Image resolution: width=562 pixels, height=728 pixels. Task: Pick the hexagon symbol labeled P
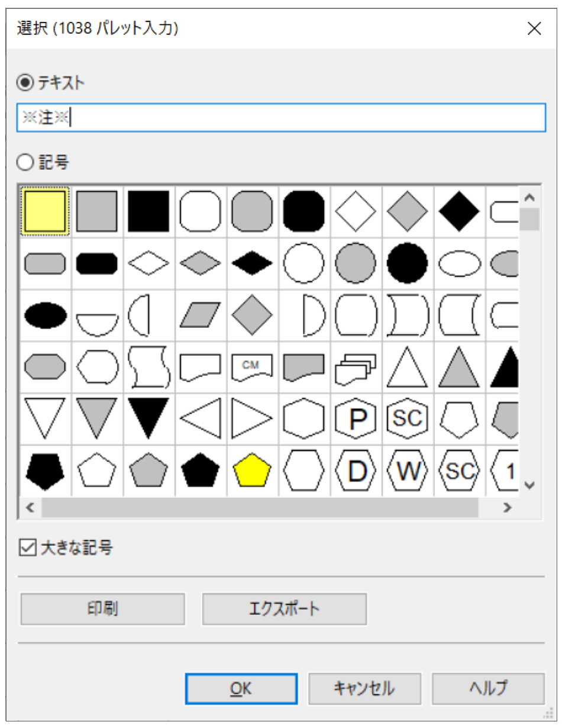tap(356, 419)
